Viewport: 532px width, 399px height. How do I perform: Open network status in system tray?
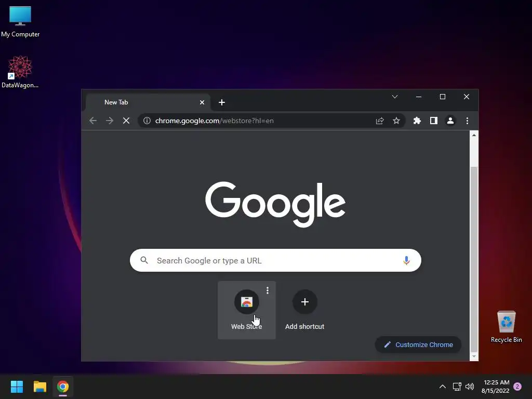point(457,387)
